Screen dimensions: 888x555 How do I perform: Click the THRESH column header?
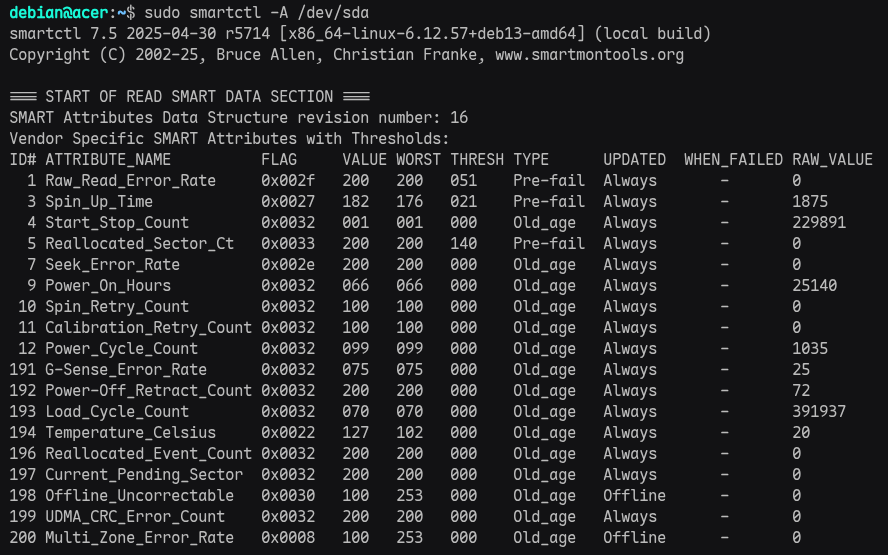click(477, 160)
